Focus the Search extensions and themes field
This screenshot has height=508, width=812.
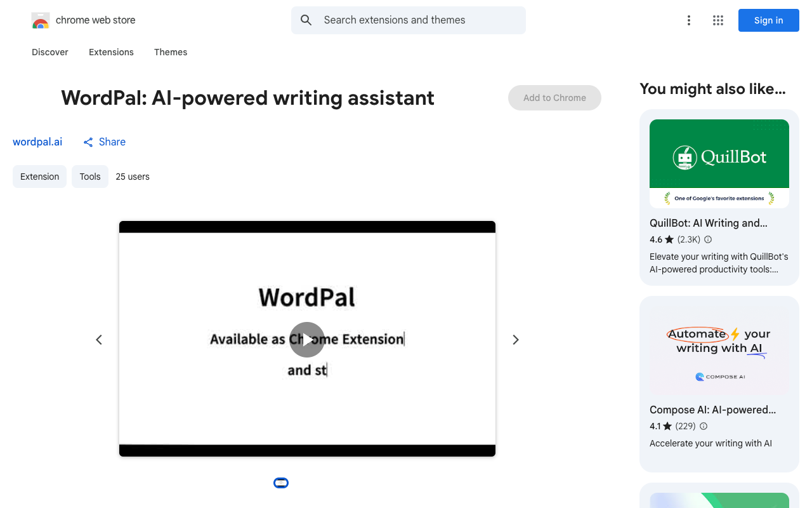409,20
